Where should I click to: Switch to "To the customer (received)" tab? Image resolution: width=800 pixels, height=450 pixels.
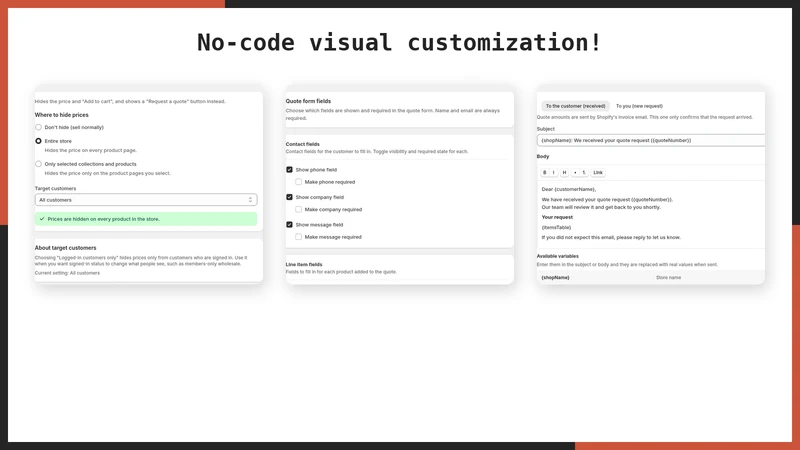click(x=575, y=106)
